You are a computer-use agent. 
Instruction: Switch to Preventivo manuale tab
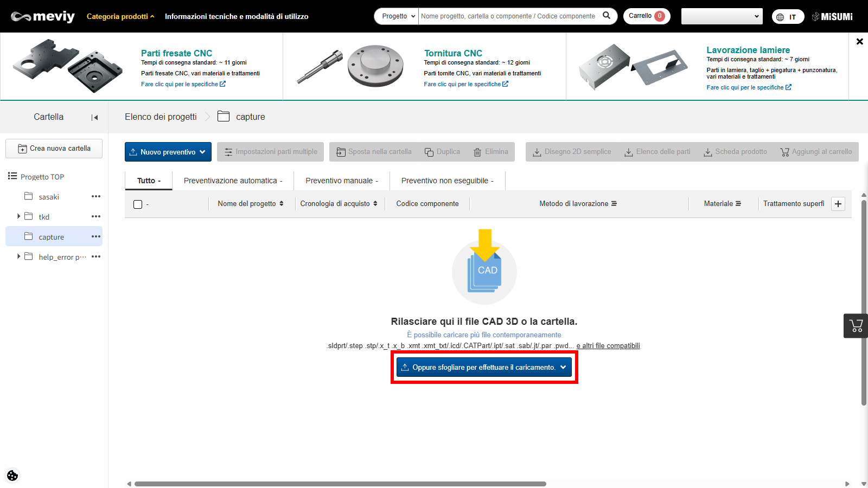(341, 181)
